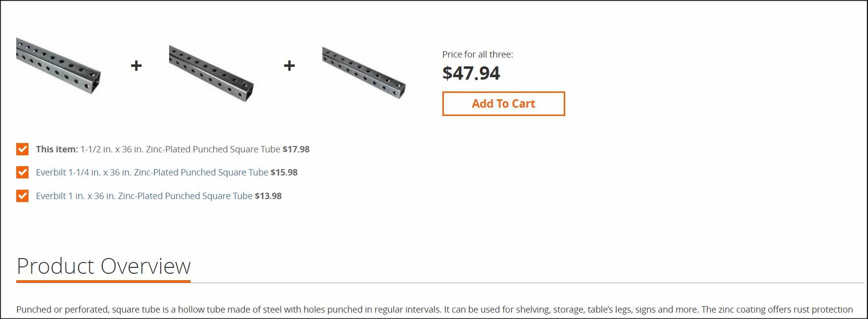Click the "Price for all three" label
The image size is (868, 319).
point(477,55)
